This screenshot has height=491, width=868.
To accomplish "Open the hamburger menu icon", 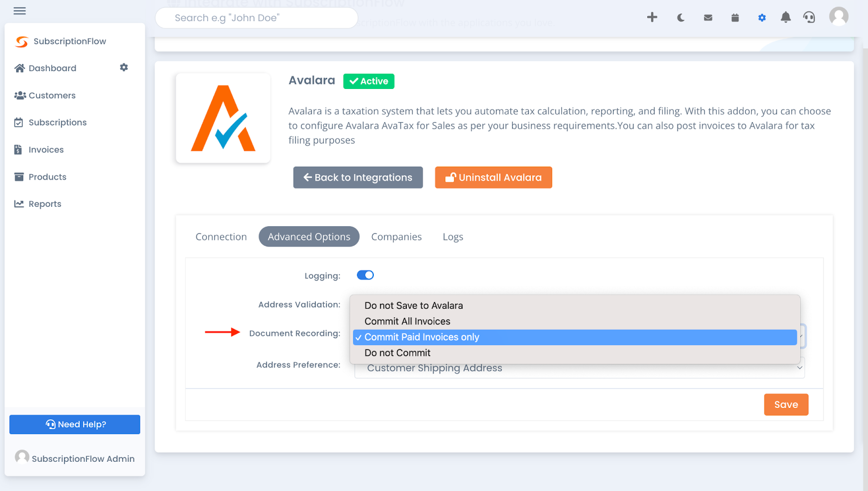I will pyautogui.click(x=20, y=11).
